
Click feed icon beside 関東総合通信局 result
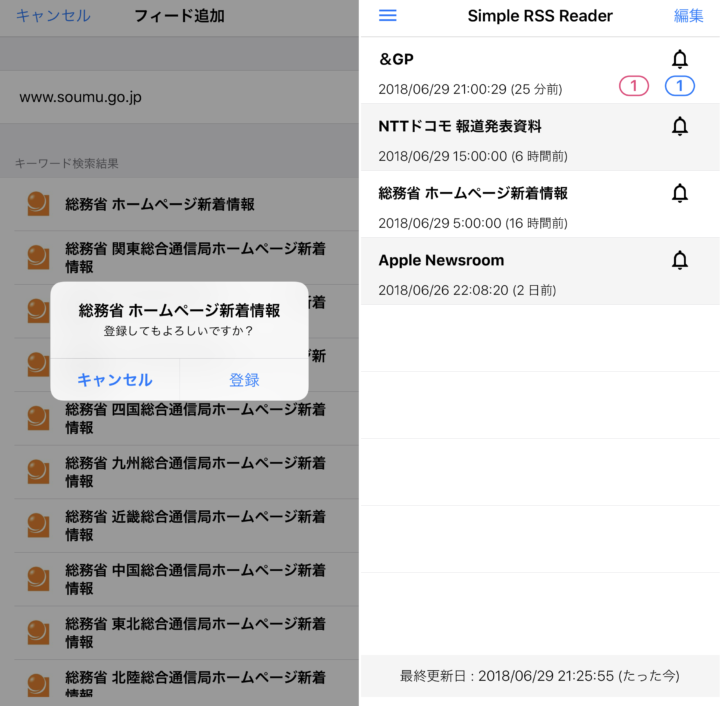coord(38,258)
